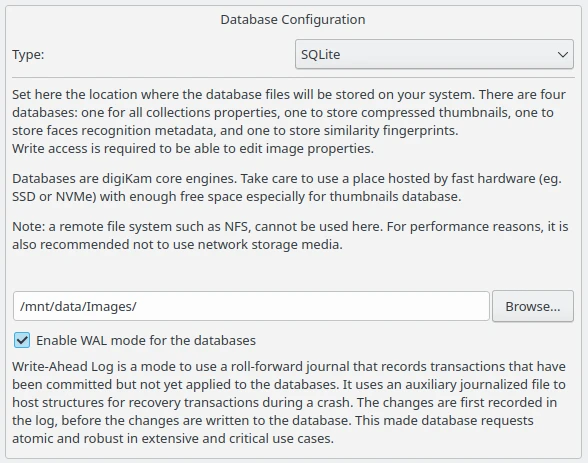Toggle the Enable WAL mode checkbox
Viewport: 588px width, 463px height.
[22, 340]
